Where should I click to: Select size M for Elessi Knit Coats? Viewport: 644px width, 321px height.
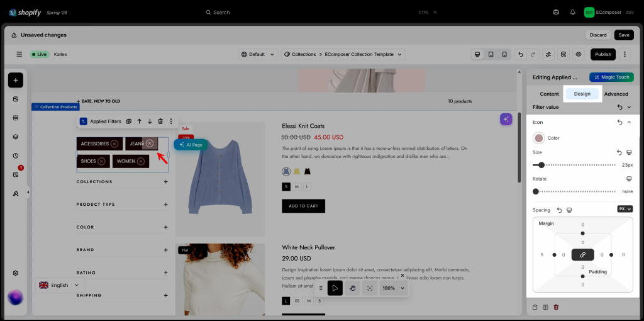point(297,187)
